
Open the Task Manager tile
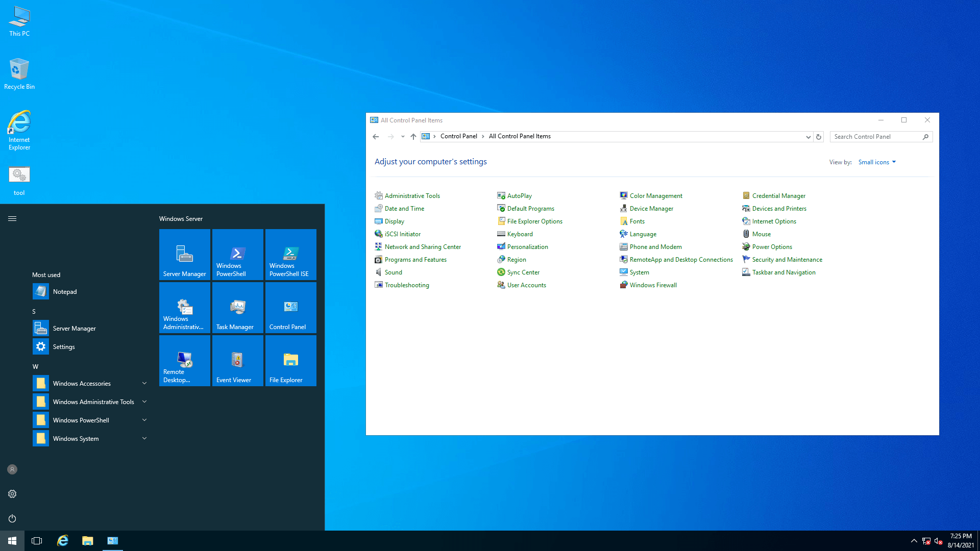click(x=237, y=307)
